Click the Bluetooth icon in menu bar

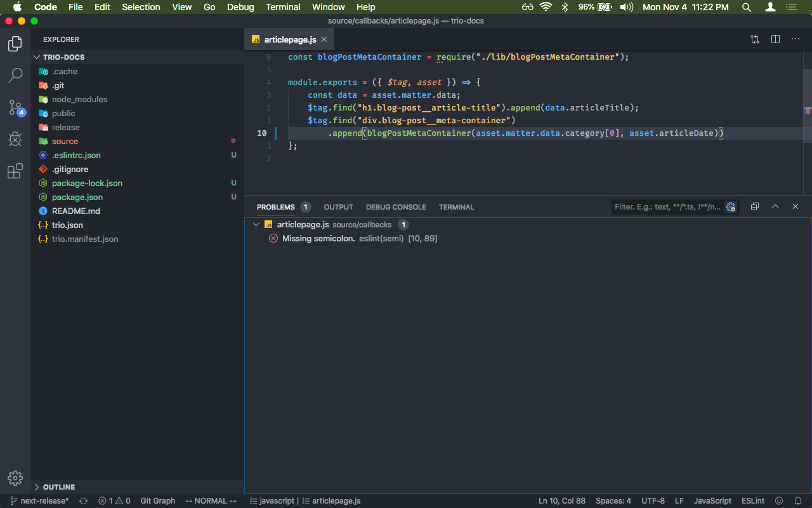click(565, 7)
